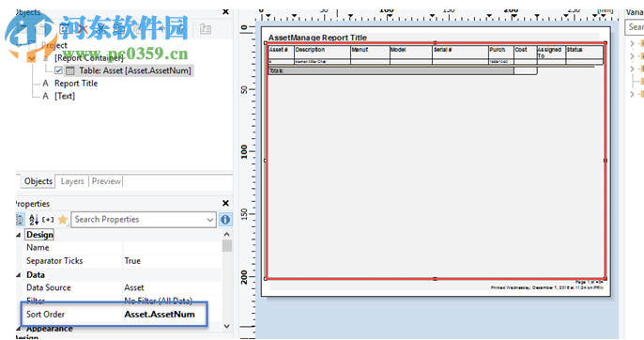Click the Asset value of Data Source
Image resolution: width=644 pixels, height=340 pixels.
[134, 287]
